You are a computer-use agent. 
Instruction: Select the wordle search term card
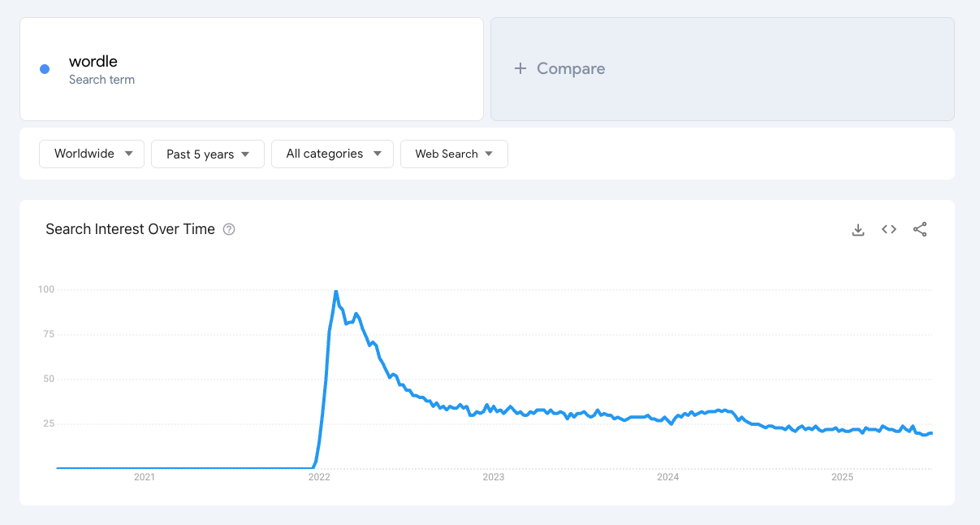pos(251,69)
